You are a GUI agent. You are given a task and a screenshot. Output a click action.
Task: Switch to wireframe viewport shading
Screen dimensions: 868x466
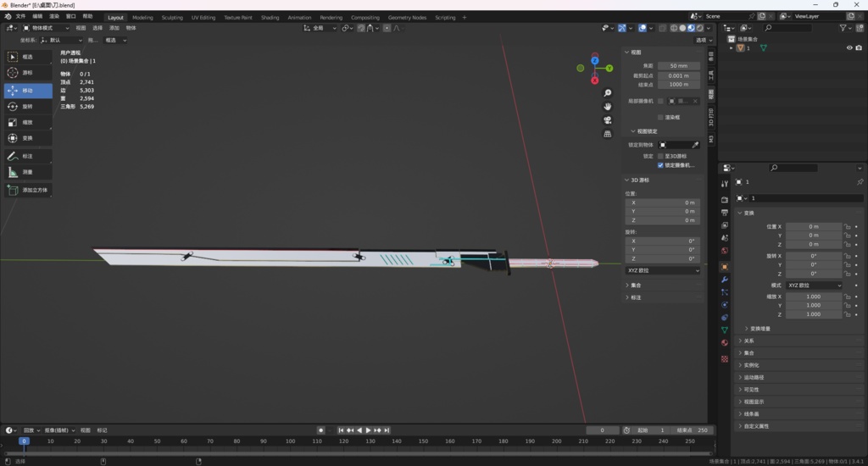674,28
